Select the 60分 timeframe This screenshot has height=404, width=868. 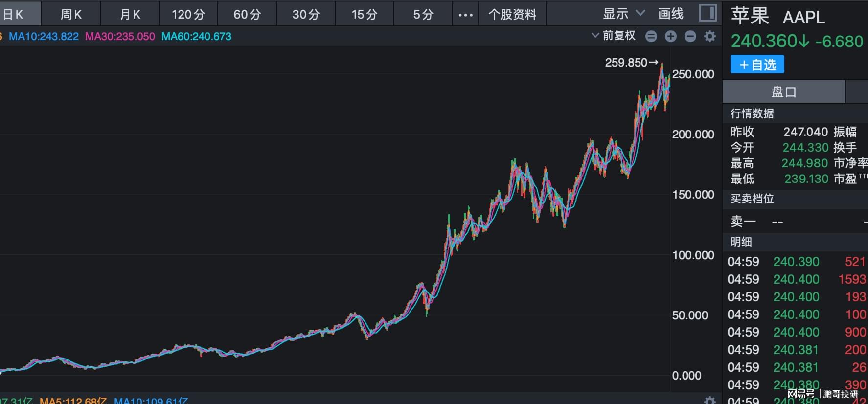click(x=247, y=14)
